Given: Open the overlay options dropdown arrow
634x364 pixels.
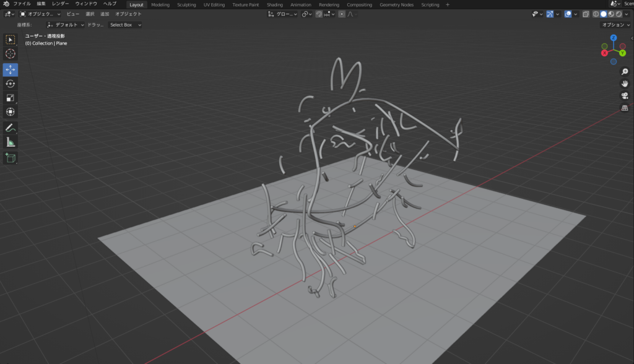Looking at the screenshot, I should (x=575, y=14).
